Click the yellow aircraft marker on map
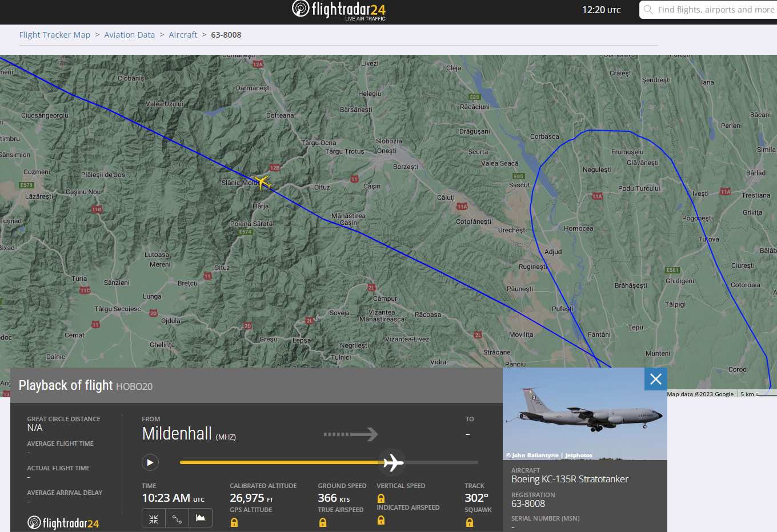 click(263, 182)
